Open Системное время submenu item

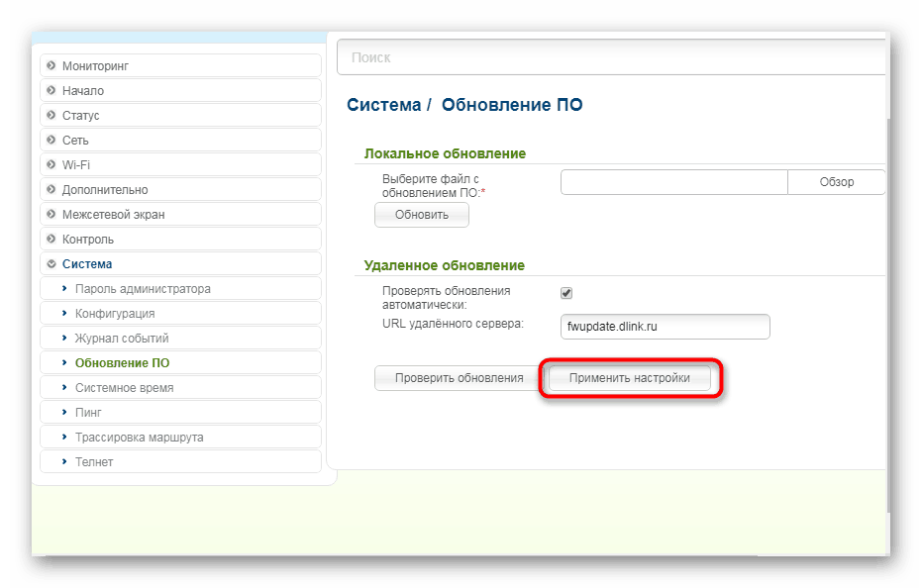coord(180,387)
